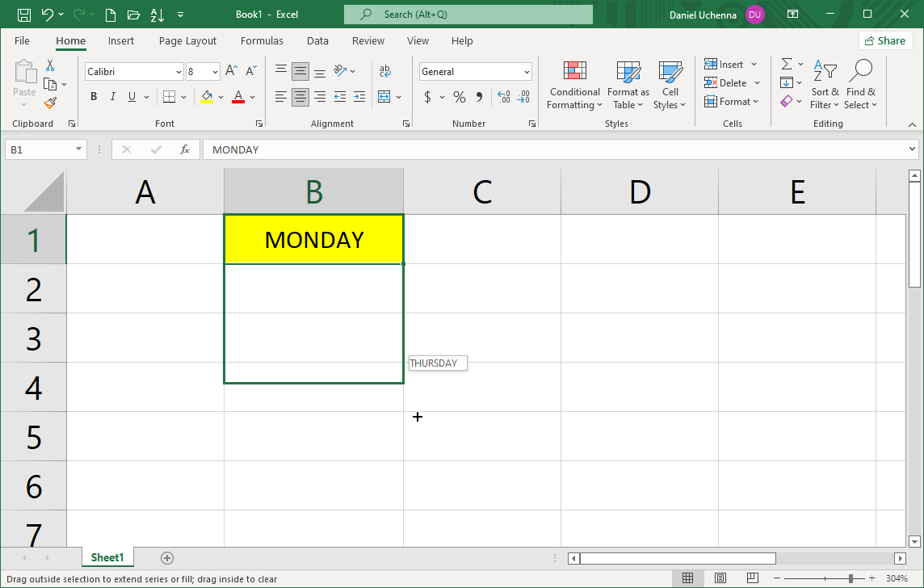Image resolution: width=924 pixels, height=588 pixels.
Task: Open the Formulas ribbon tab
Action: [x=262, y=41]
